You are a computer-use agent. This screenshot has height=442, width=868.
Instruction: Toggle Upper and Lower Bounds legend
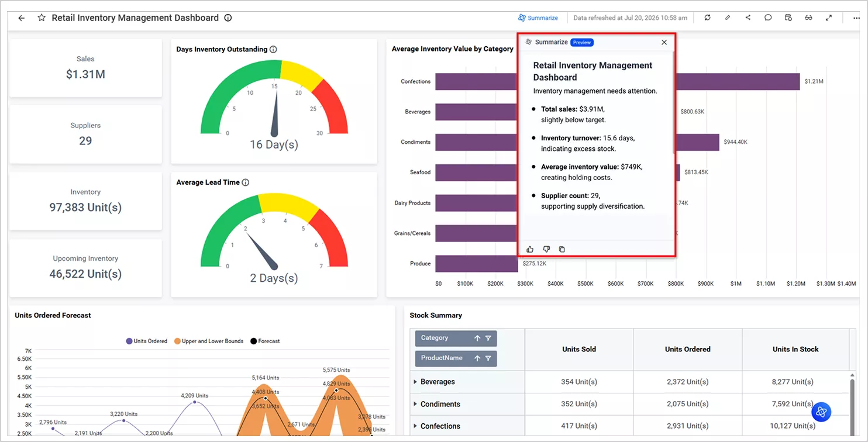pos(209,341)
